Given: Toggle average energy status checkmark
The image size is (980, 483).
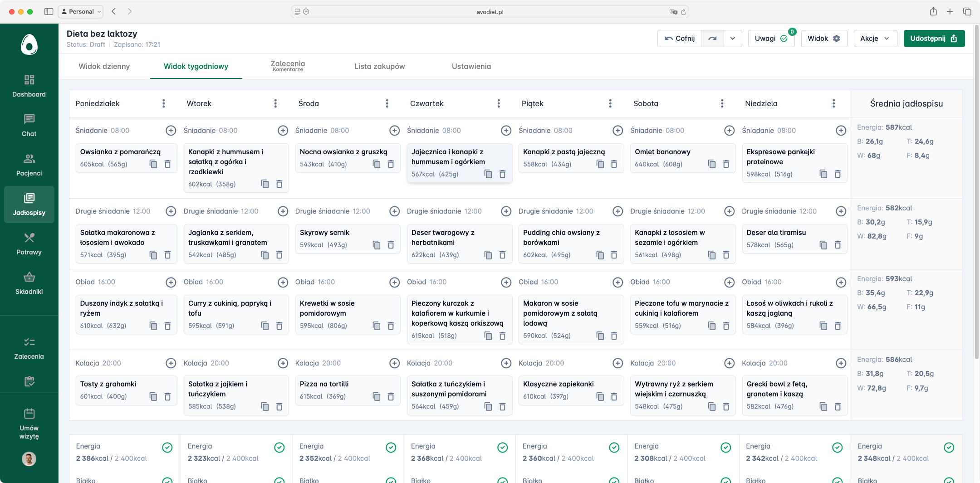Looking at the screenshot, I should coord(949,448).
